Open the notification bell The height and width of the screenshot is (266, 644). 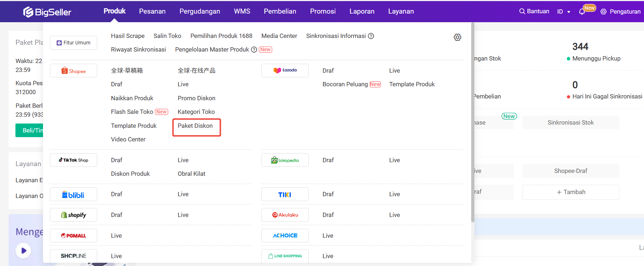pos(582,12)
